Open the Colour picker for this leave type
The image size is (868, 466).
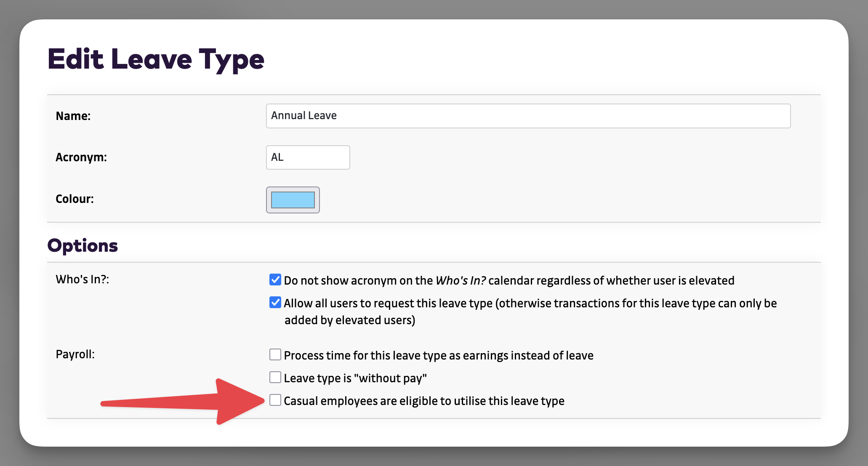(x=293, y=200)
